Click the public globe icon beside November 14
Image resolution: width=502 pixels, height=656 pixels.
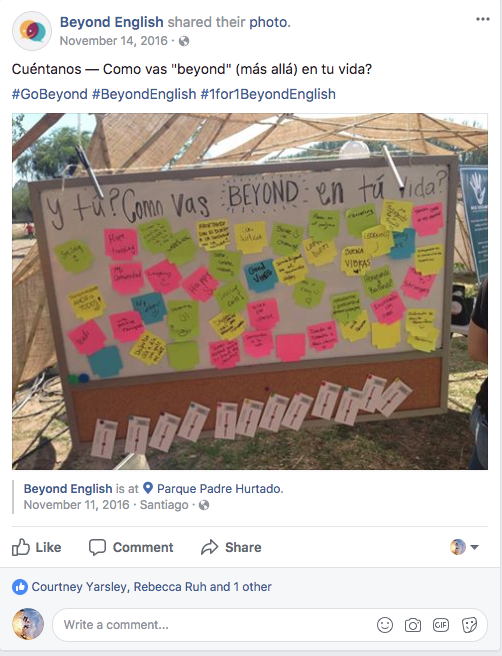tap(184, 41)
